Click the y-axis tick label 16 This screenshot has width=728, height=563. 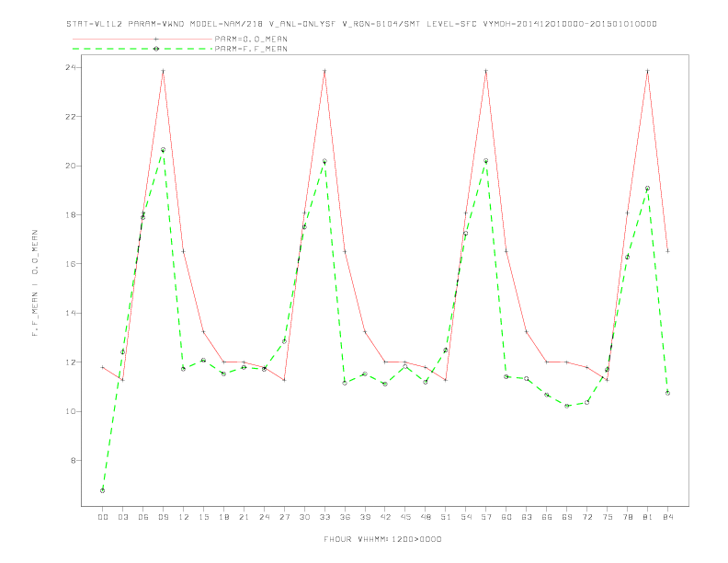tap(71, 264)
